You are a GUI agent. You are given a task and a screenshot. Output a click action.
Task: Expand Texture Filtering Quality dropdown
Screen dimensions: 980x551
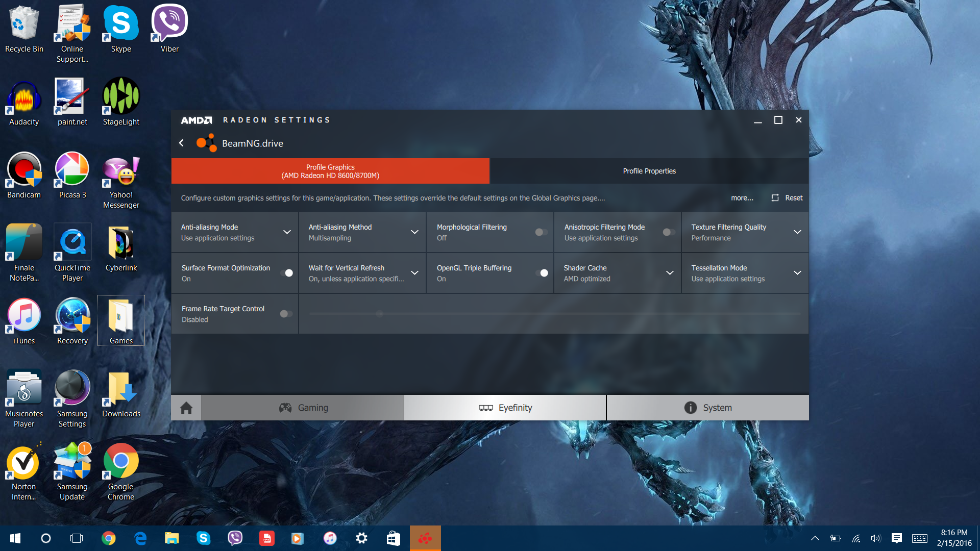point(797,232)
